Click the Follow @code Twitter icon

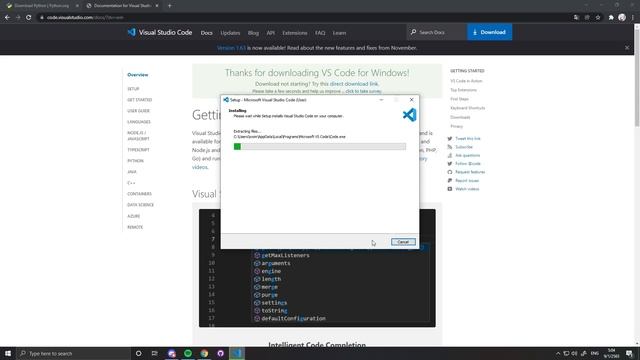point(450,164)
